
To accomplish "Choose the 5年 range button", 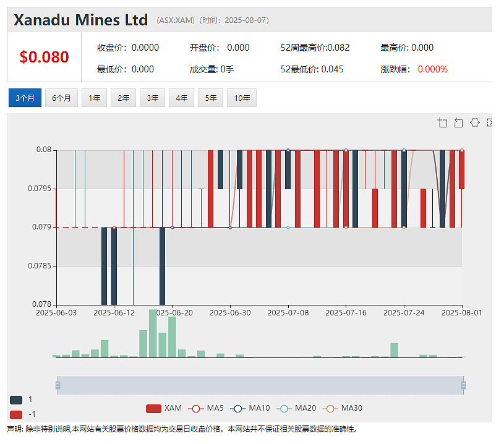I will [x=210, y=98].
